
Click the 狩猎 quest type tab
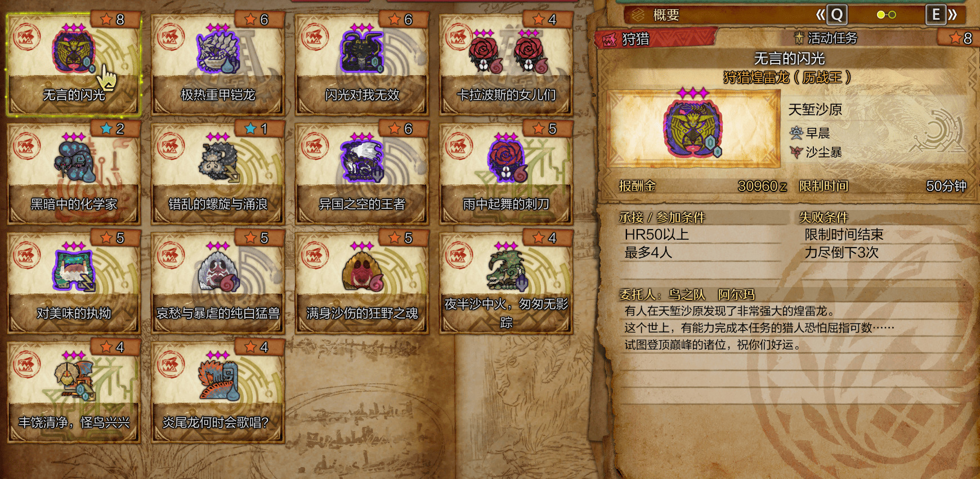point(635,39)
